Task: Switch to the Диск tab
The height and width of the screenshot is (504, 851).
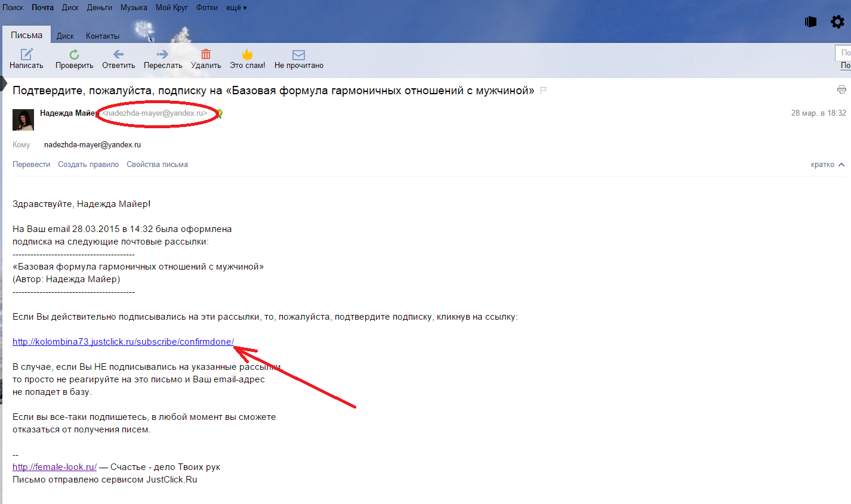Action: pyautogui.click(x=65, y=36)
